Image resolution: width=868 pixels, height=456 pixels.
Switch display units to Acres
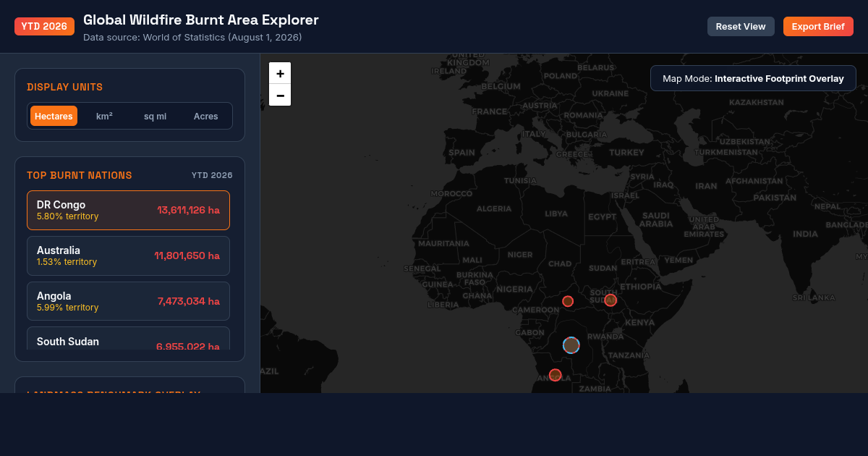(205, 116)
